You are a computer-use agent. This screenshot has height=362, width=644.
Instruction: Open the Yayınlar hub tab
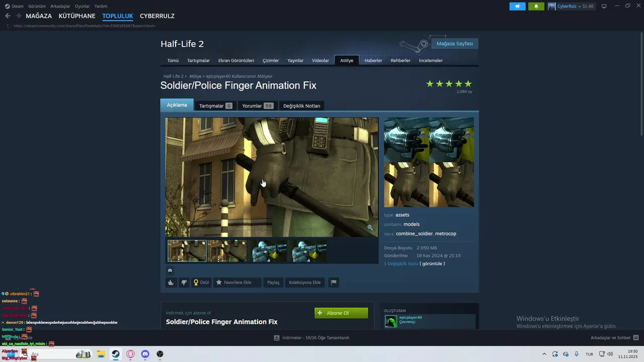pos(295,60)
